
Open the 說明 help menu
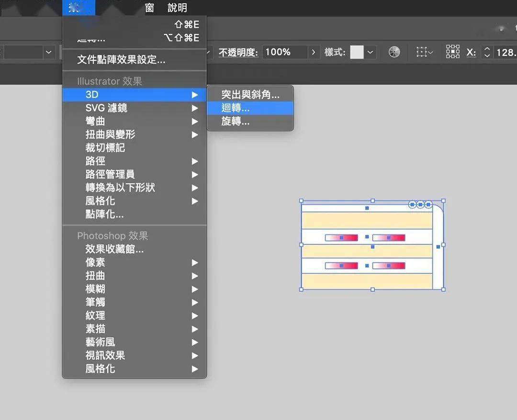tap(177, 8)
